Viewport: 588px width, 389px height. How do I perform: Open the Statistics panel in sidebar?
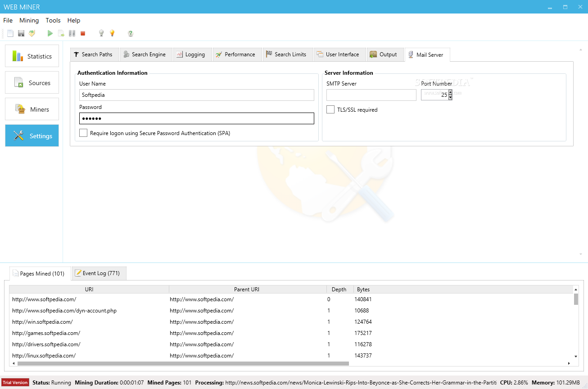(32, 56)
